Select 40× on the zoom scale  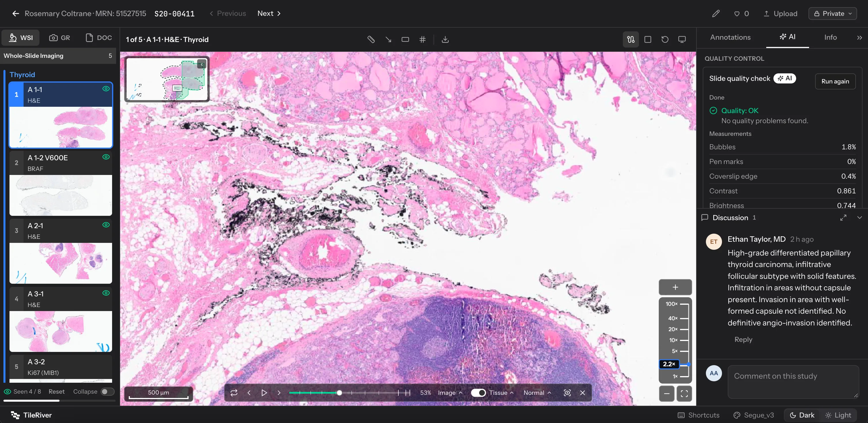pos(677,318)
